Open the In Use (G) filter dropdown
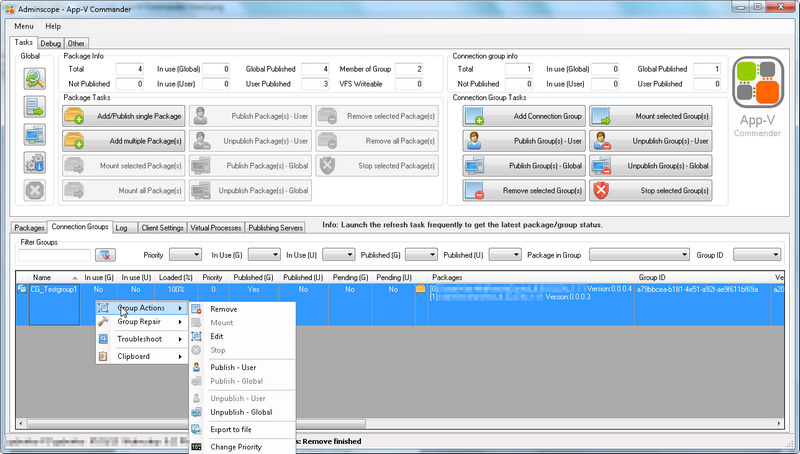The width and height of the screenshot is (800, 454). [264, 255]
